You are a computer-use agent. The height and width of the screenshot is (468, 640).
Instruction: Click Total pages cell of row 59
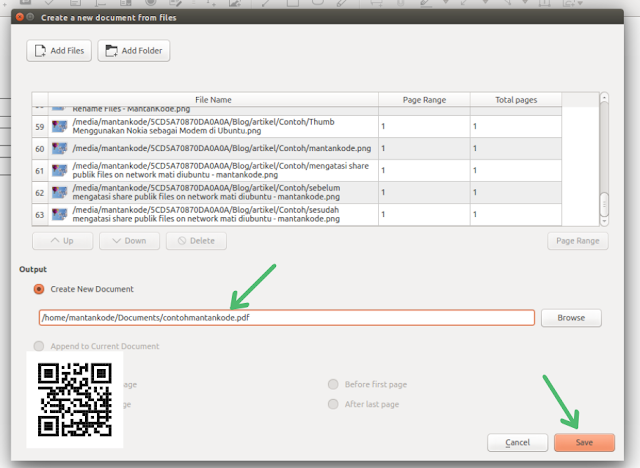coord(516,126)
